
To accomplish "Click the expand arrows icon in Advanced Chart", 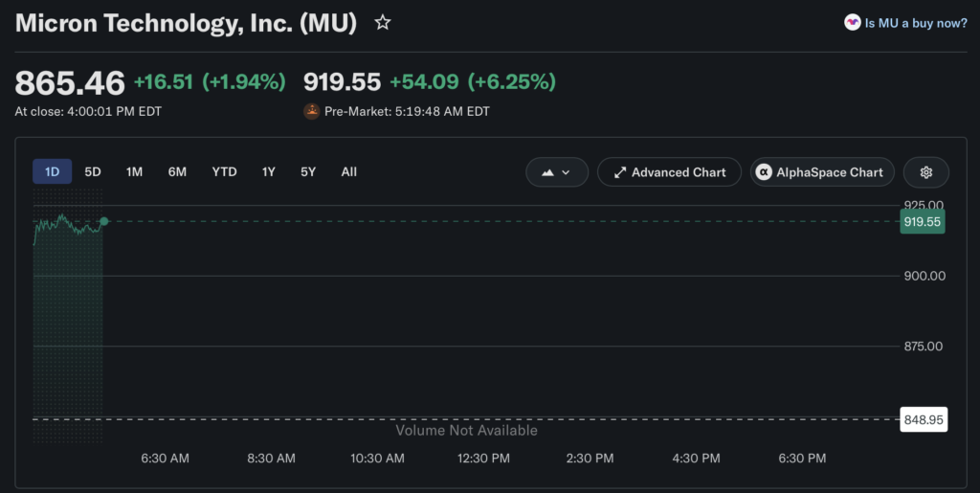I will pos(619,172).
